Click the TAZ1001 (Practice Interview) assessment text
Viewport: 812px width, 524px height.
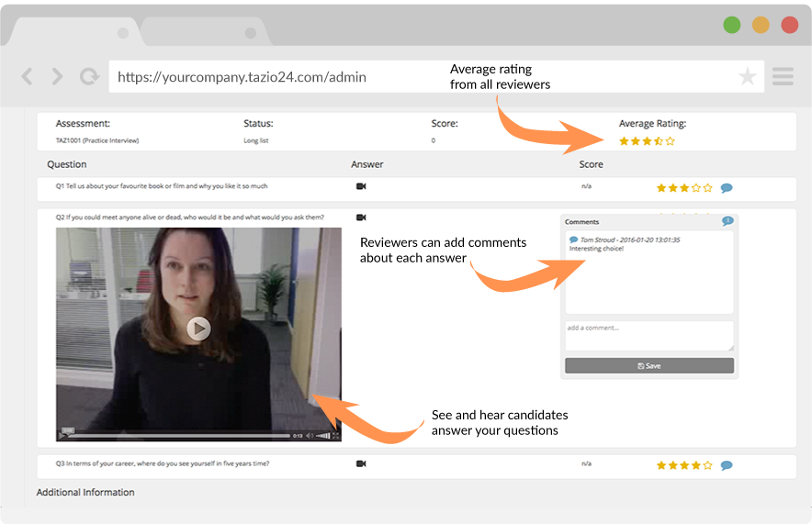[x=97, y=140]
